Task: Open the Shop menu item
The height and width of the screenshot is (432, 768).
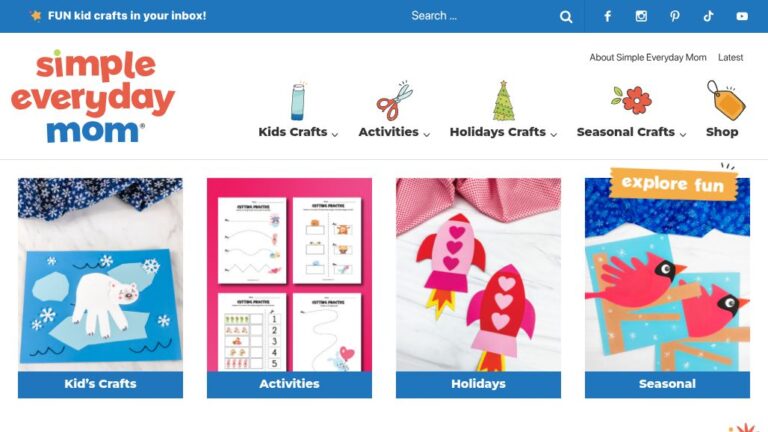Action: tap(722, 132)
